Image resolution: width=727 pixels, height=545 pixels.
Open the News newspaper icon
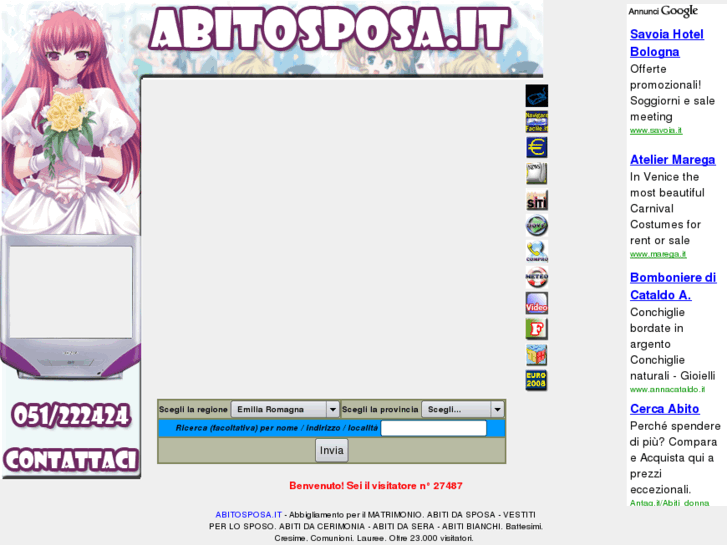tap(536, 173)
